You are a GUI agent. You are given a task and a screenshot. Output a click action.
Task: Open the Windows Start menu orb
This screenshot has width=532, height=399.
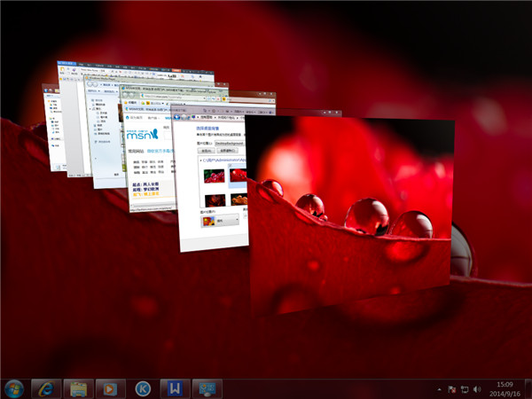(x=14, y=388)
